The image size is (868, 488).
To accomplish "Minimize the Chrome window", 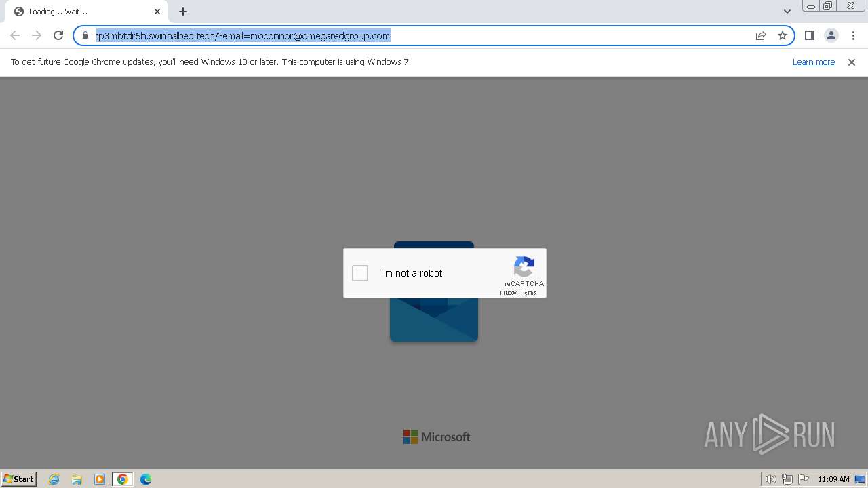I will pos(811,6).
